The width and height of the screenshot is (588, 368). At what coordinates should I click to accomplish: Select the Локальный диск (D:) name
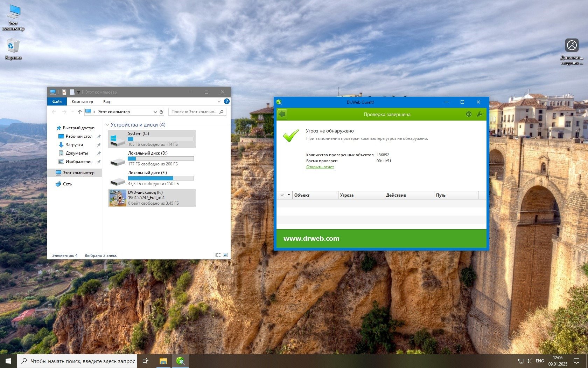coord(148,153)
